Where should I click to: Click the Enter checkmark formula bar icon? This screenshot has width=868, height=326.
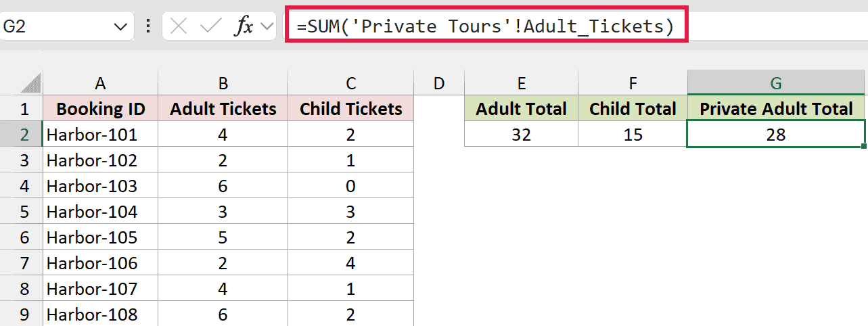click(x=211, y=26)
